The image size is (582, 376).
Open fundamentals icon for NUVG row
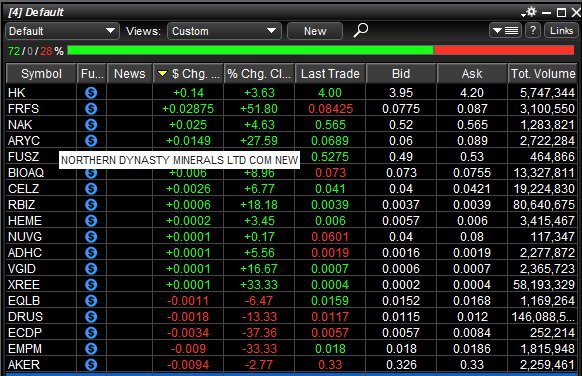91,236
